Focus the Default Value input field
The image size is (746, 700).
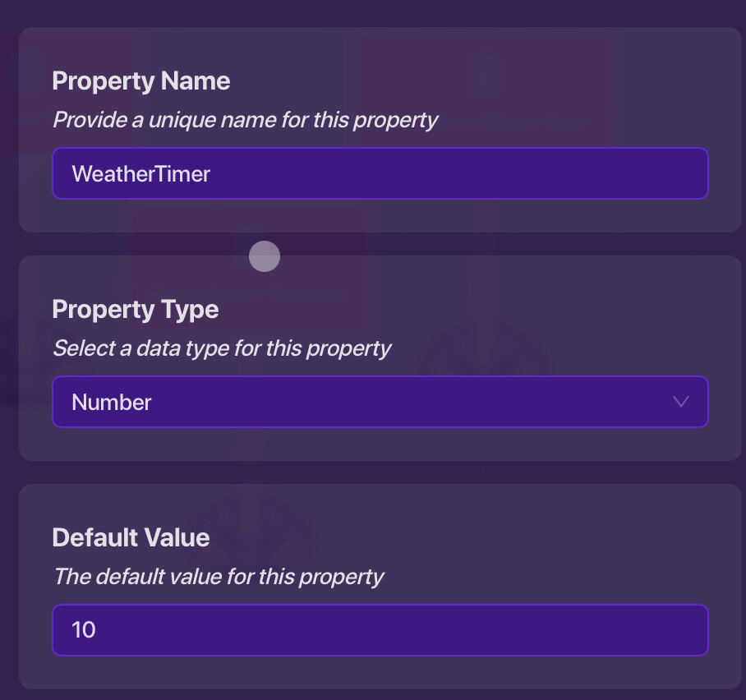point(380,630)
